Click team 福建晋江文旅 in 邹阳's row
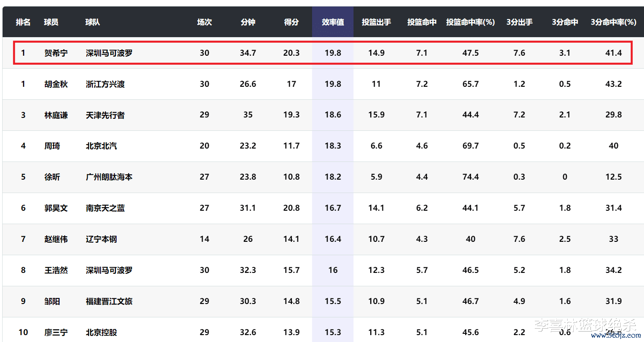Viewport: 644px width, 342px height. (x=109, y=301)
